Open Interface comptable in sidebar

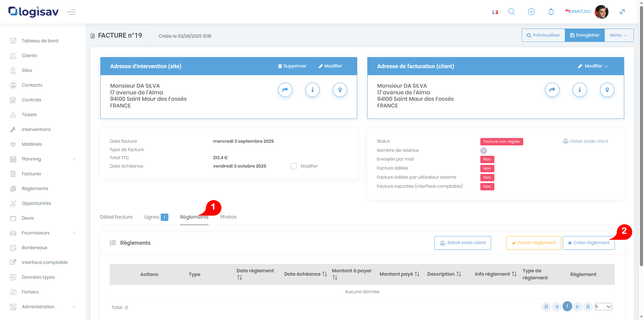click(x=45, y=263)
